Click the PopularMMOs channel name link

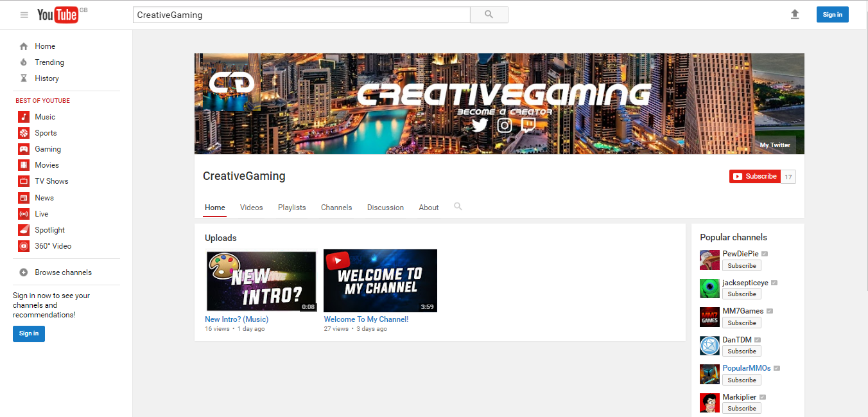(x=747, y=368)
